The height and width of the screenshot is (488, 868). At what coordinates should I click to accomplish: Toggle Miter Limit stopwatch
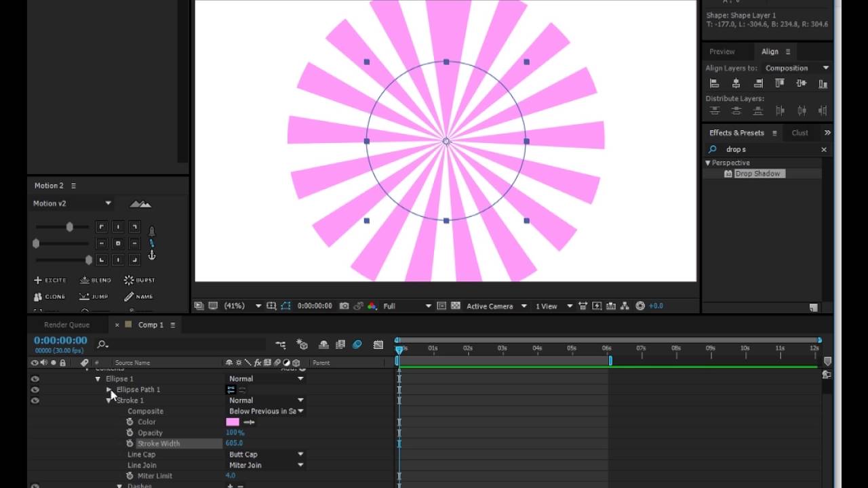click(130, 476)
